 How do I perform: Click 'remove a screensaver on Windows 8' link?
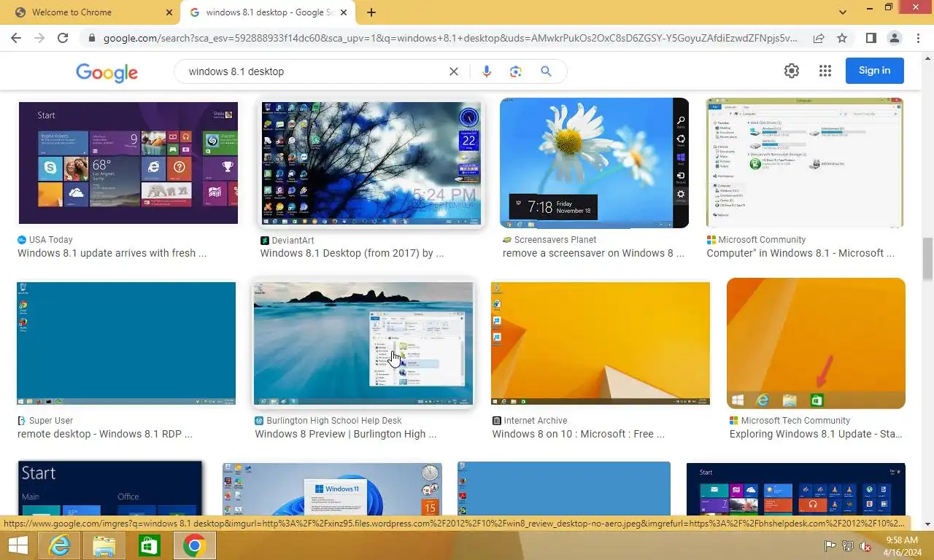point(593,253)
